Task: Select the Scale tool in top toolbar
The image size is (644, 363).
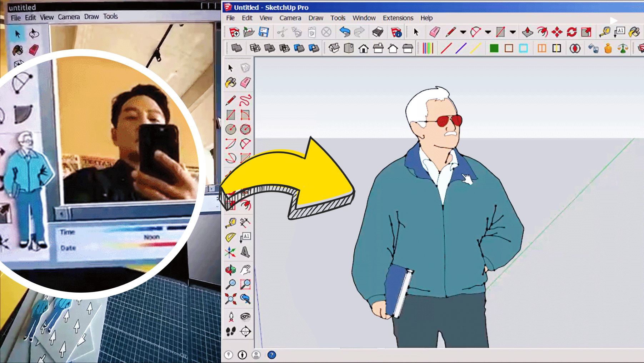Action: [x=586, y=32]
